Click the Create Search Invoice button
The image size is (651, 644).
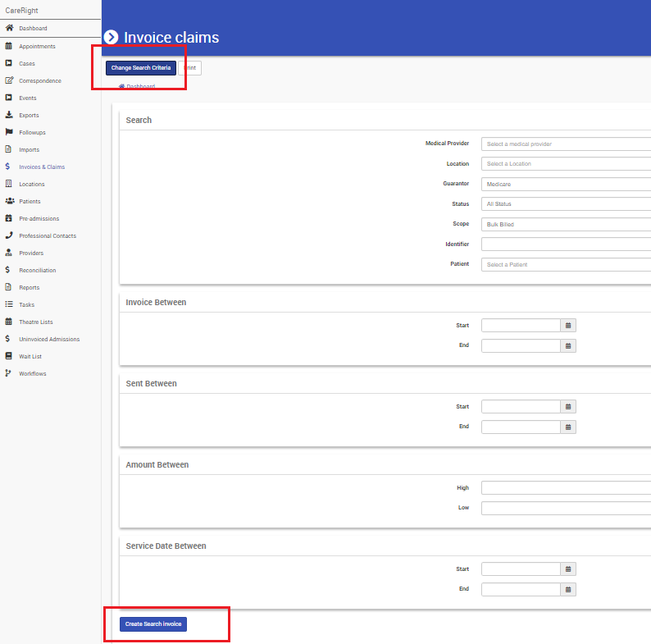tap(153, 624)
